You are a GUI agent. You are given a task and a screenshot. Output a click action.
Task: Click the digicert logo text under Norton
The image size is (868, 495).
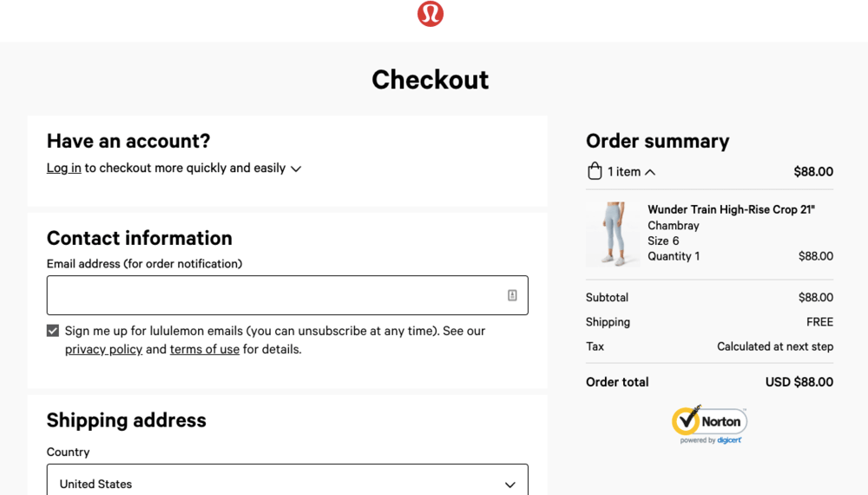729,440
